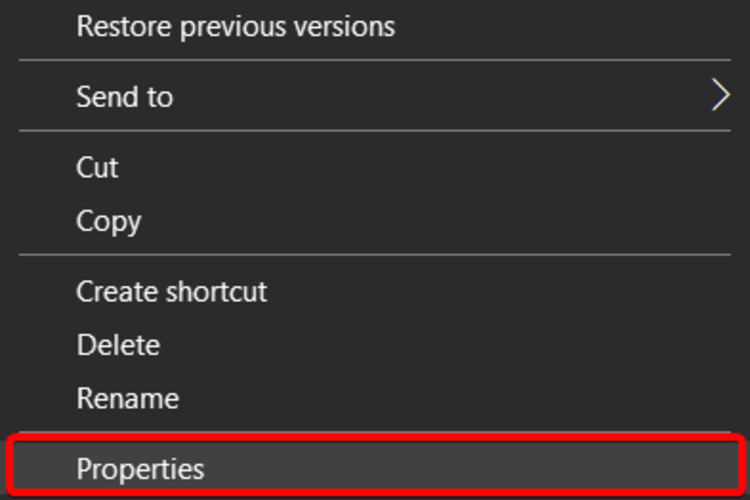Screen dimensions: 750x500
Task: Rename the selected item
Action: click(x=127, y=398)
